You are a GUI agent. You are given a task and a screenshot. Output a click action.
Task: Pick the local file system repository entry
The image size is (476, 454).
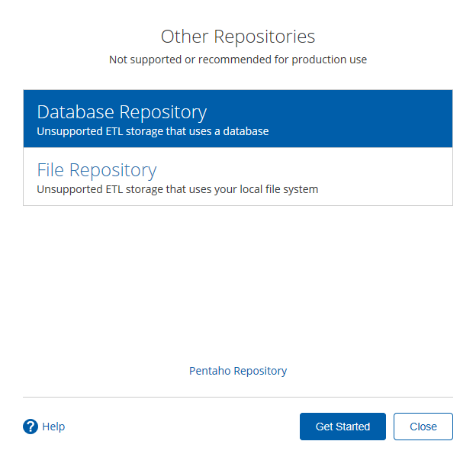click(237, 177)
